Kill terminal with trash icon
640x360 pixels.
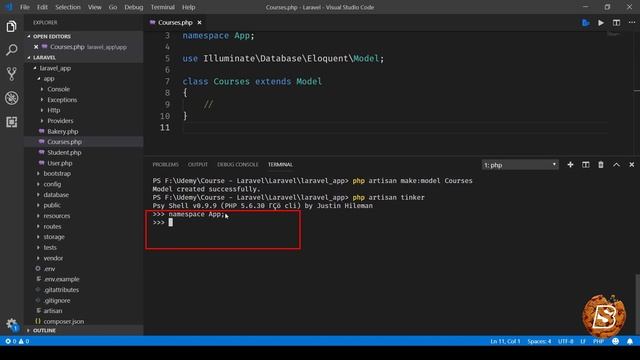(x=601, y=164)
